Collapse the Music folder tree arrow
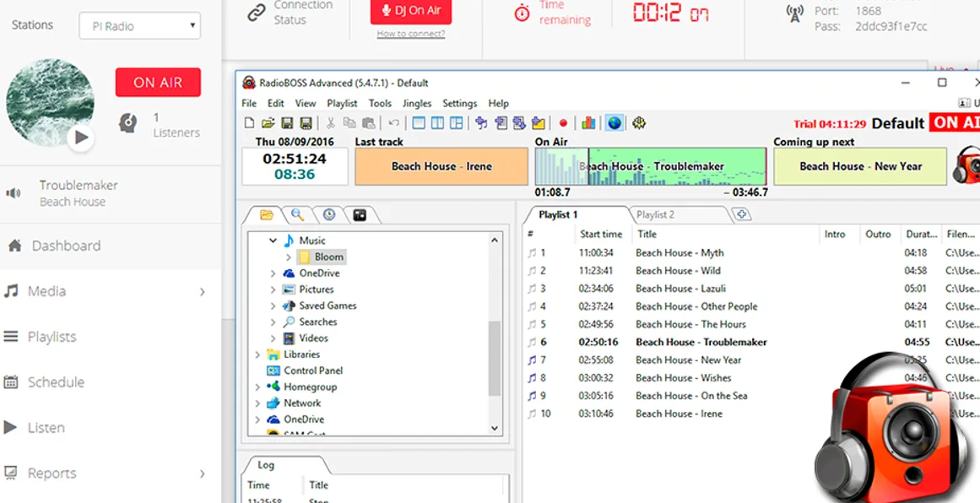The width and height of the screenshot is (980, 503). coord(273,241)
